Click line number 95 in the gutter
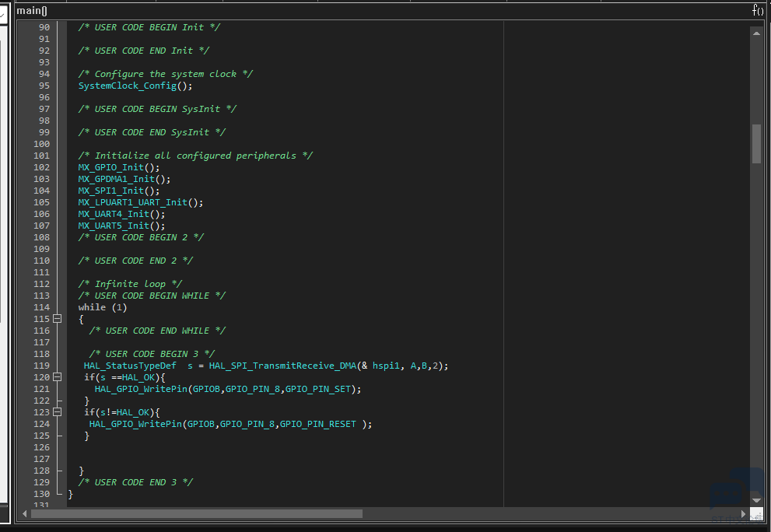 [x=44, y=86]
